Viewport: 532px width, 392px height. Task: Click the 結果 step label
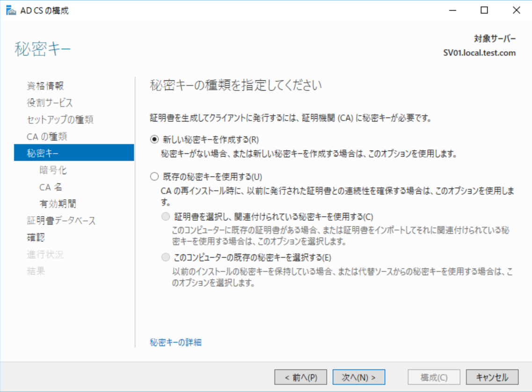(x=36, y=271)
